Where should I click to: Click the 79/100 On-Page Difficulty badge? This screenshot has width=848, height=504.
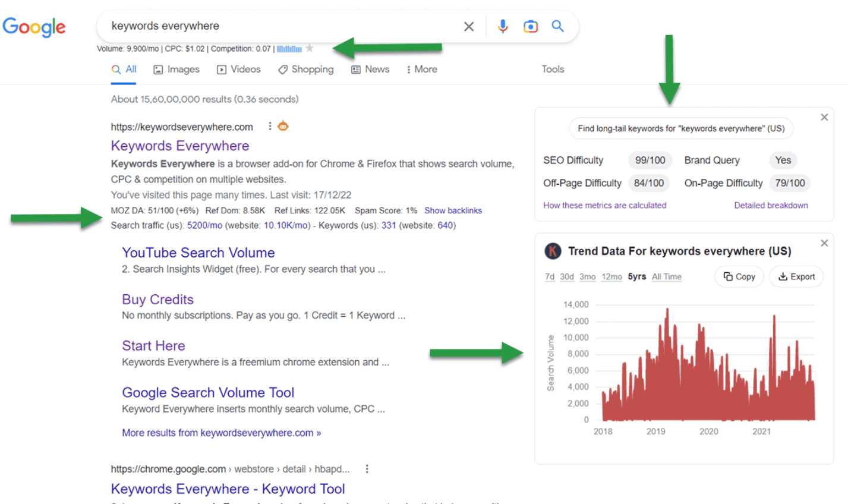click(790, 183)
